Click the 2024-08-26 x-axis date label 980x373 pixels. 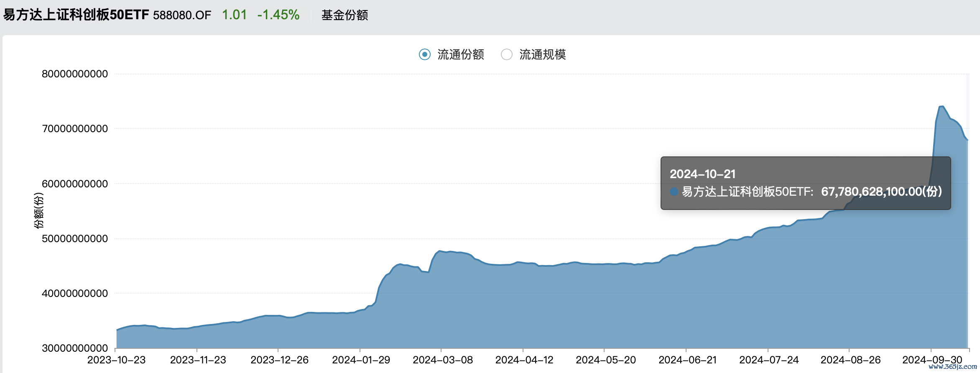850,360
